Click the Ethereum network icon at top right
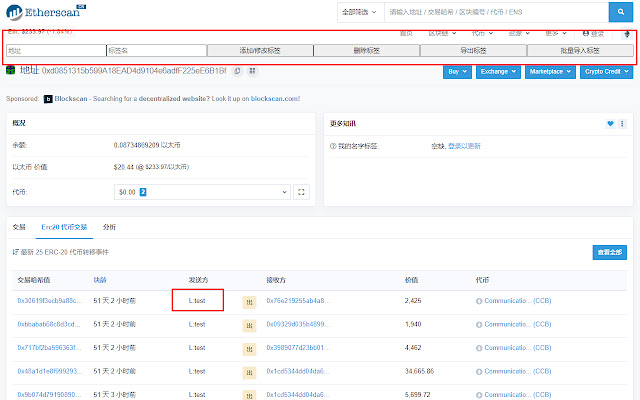This screenshot has width=640, height=400. 627,33
